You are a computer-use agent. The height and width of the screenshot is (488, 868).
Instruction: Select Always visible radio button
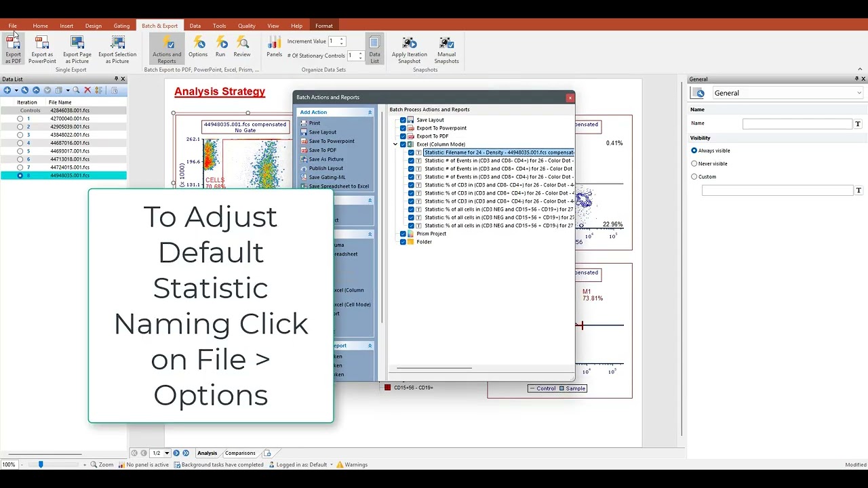pos(694,150)
